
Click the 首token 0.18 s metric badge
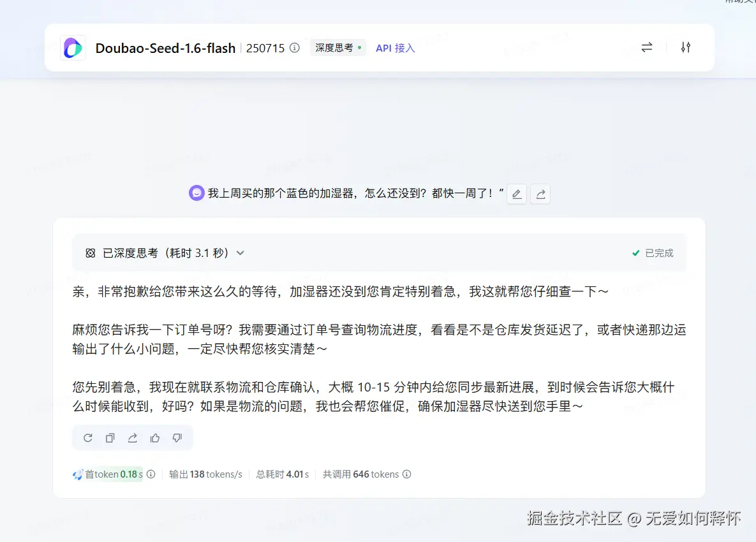108,474
